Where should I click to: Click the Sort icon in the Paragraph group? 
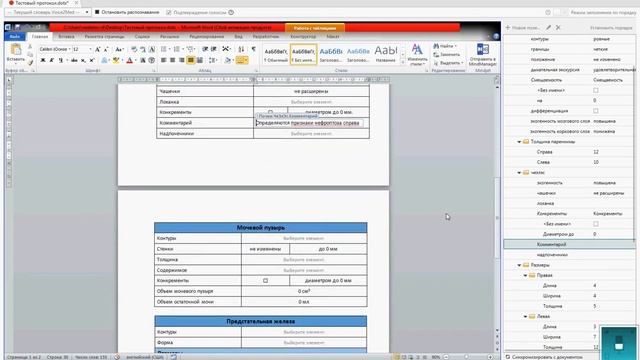click(241, 49)
